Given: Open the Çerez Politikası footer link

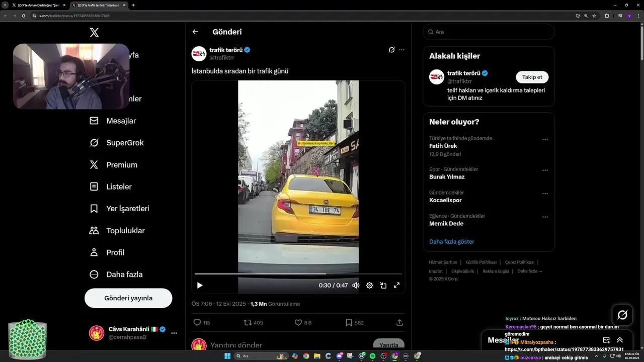Looking at the screenshot, I should pos(520,262).
